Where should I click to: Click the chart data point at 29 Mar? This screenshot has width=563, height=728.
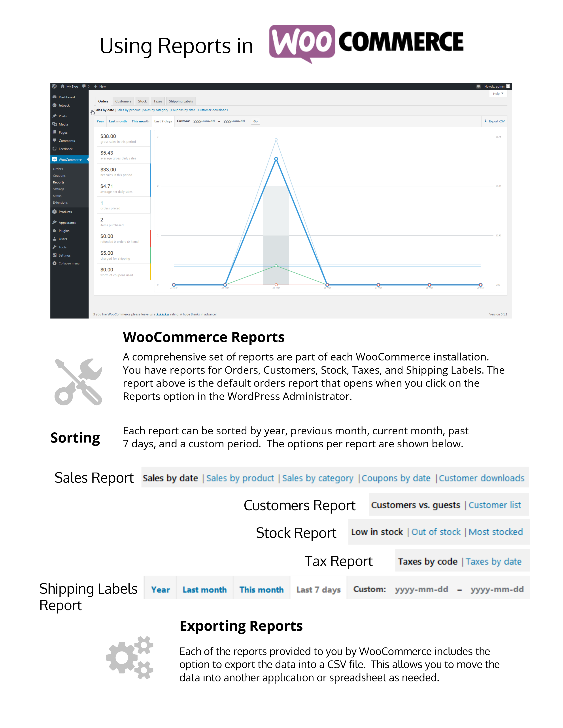tap(481, 285)
